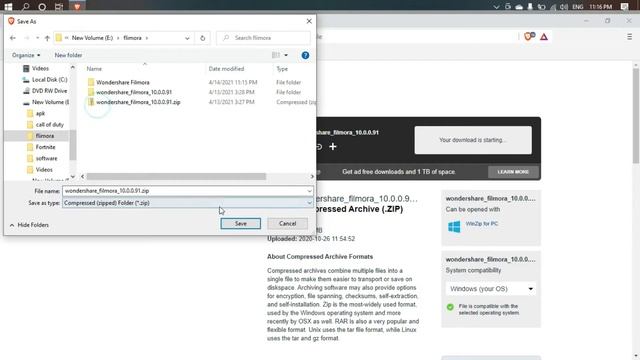Open Save As help icon
Image resolution: width=640 pixels, height=360 pixels.
pyautogui.click(x=305, y=55)
